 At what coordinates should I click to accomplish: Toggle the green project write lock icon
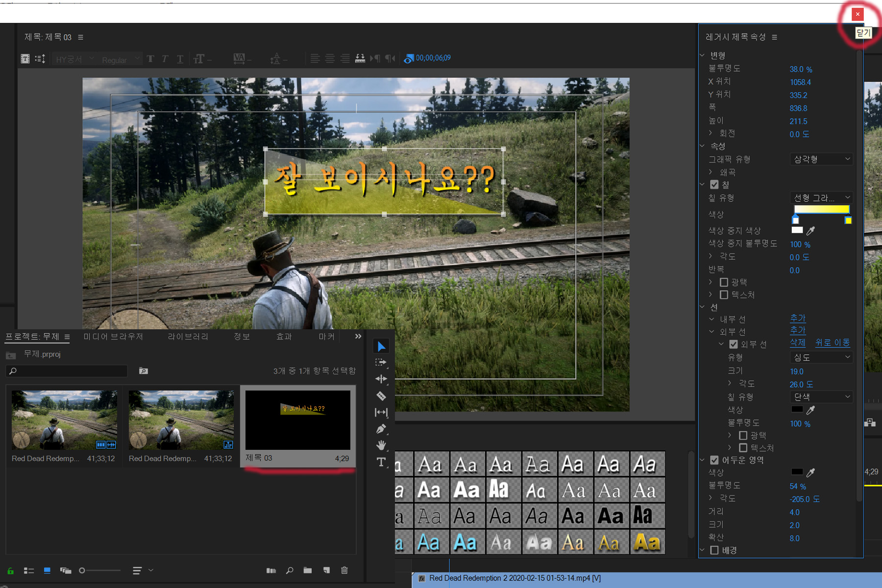coord(10,570)
